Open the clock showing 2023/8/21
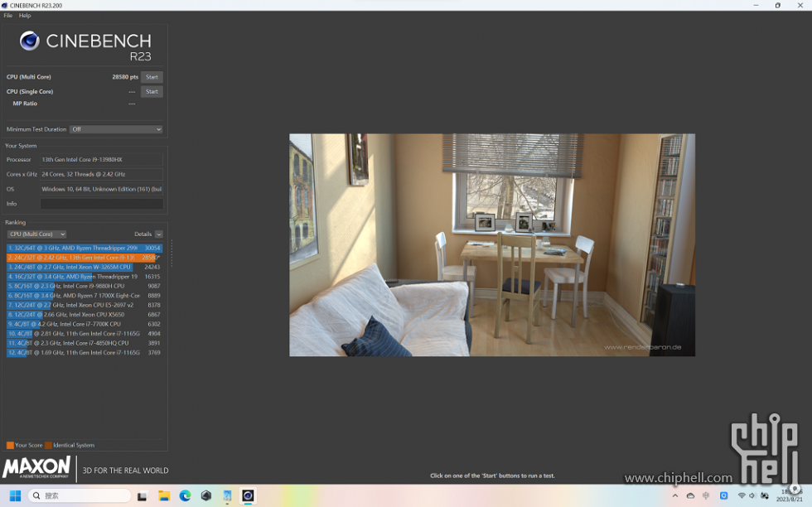812x507 pixels. tap(789, 495)
